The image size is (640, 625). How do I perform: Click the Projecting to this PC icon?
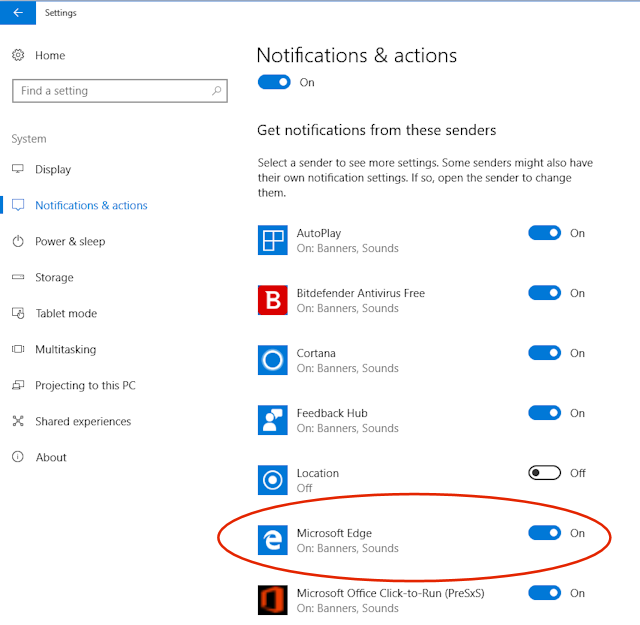[18, 385]
